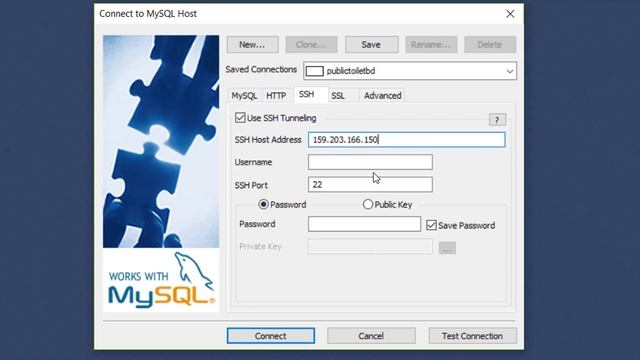Switch to the HTTP tab
This screenshot has height=360, width=640.
click(x=276, y=96)
